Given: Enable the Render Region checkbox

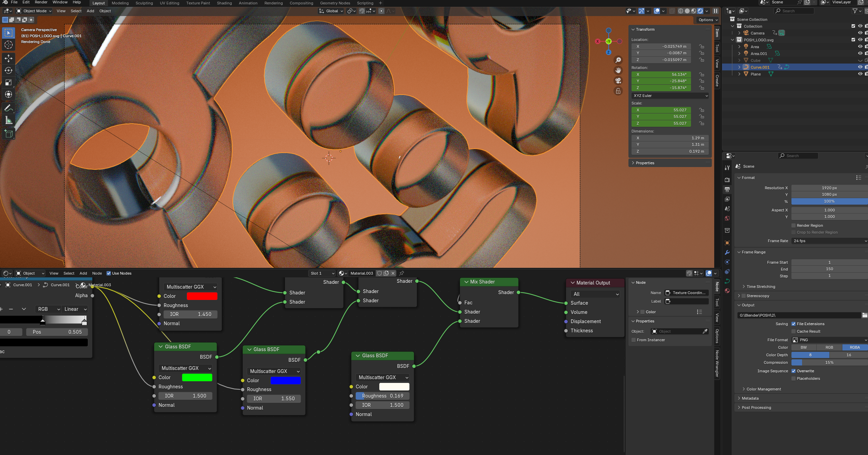Looking at the screenshot, I should point(794,225).
